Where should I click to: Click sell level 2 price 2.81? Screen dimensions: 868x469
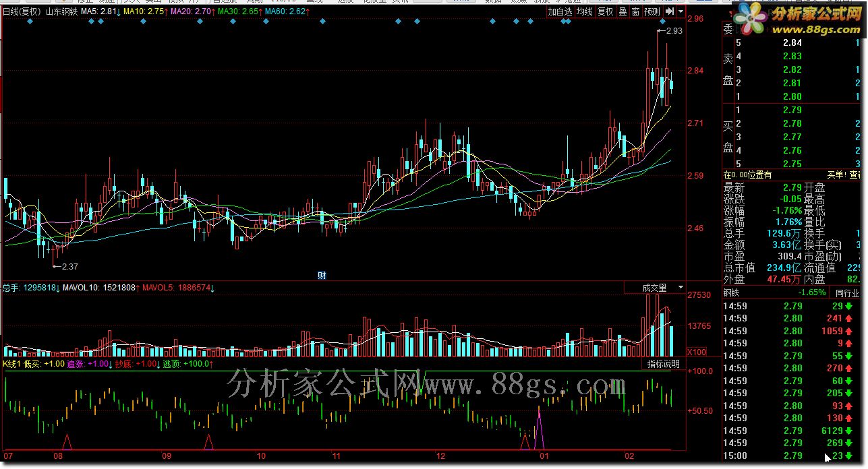pyautogui.click(x=792, y=84)
